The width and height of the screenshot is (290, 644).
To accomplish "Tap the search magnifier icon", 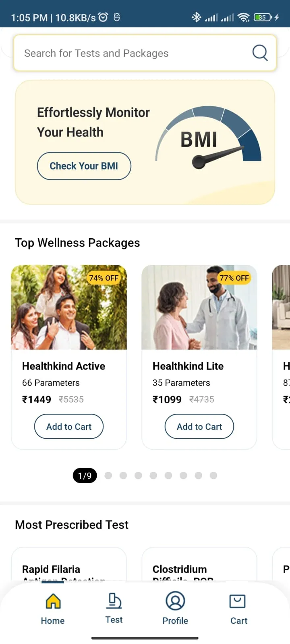I will 260,53.
